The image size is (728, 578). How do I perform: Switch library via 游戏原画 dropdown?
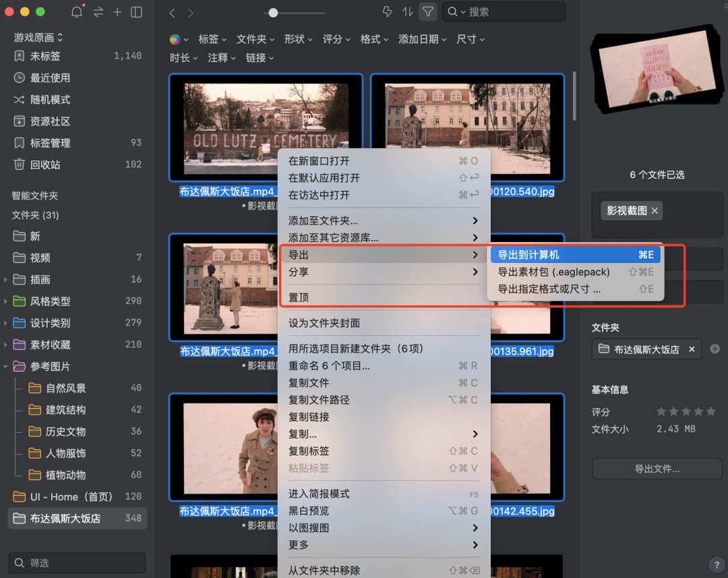click(x=38, y=37)
